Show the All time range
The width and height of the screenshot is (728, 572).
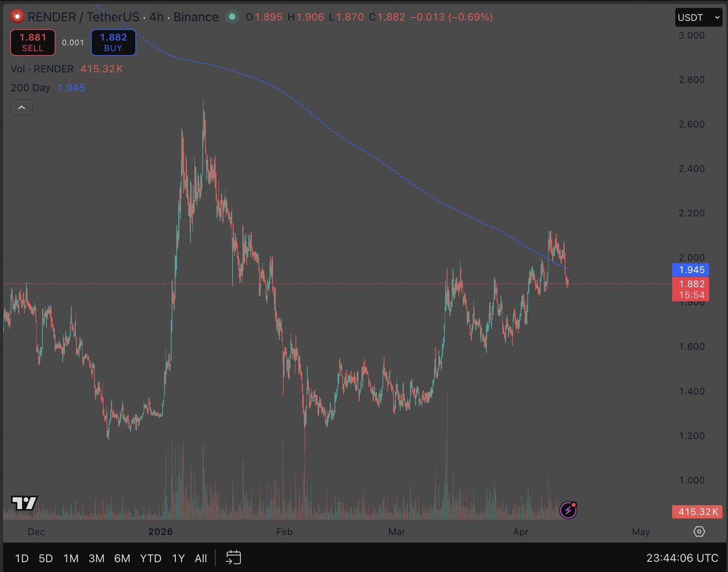[201, 558]
